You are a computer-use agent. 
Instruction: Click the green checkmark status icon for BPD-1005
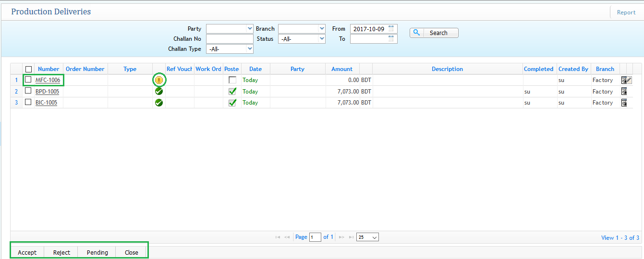(159, 91)
